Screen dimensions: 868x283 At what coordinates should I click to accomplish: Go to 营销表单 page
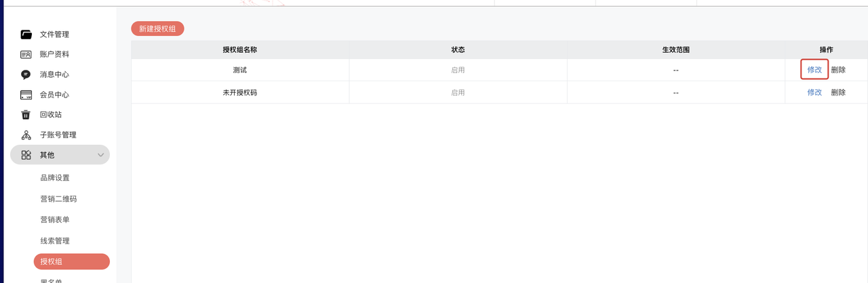click(55, 220)
